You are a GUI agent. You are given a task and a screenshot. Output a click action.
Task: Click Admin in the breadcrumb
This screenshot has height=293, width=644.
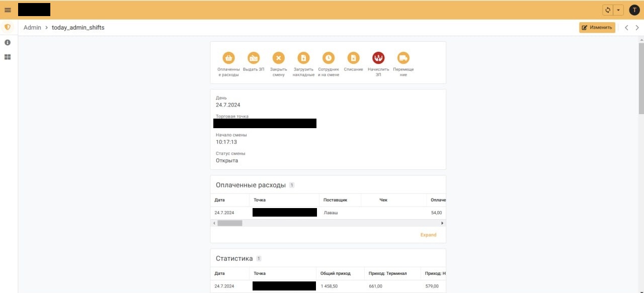32,28
